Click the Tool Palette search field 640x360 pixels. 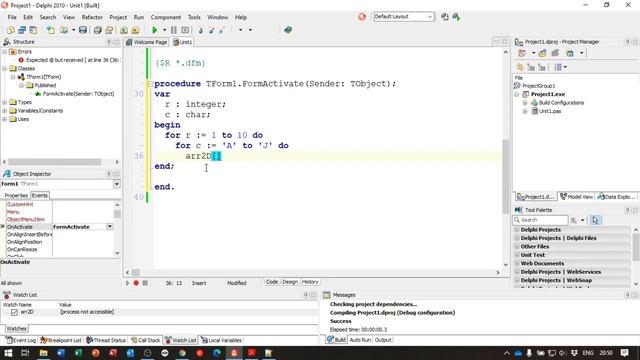[540, 220]
